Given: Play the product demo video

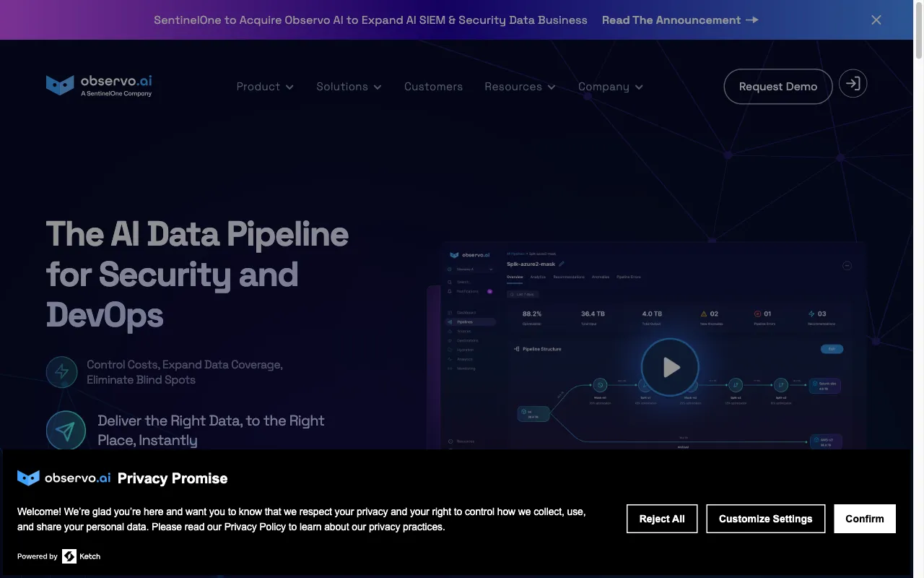Looking at the screenshot, I should 671,367.
